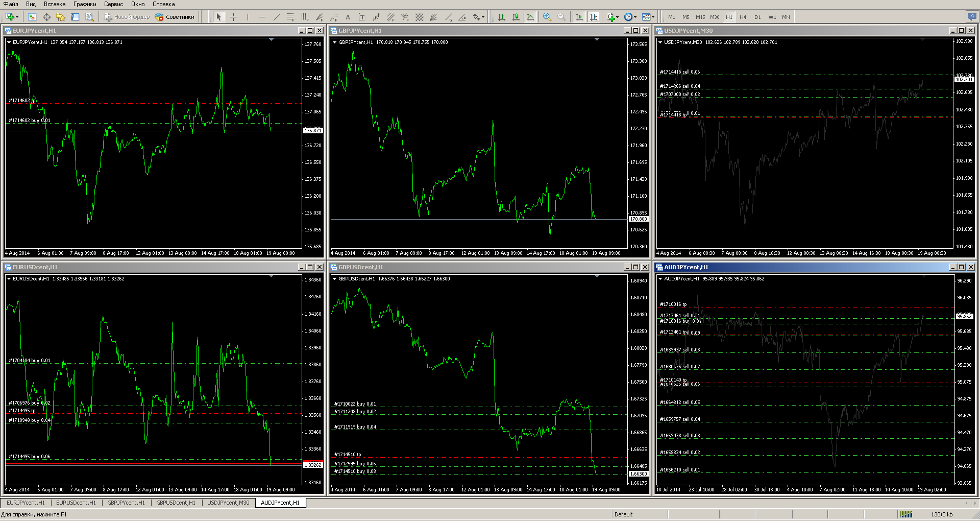Expand the triangle in EURJPYcent chart header

pyautogui.click(x=9, y=42)
